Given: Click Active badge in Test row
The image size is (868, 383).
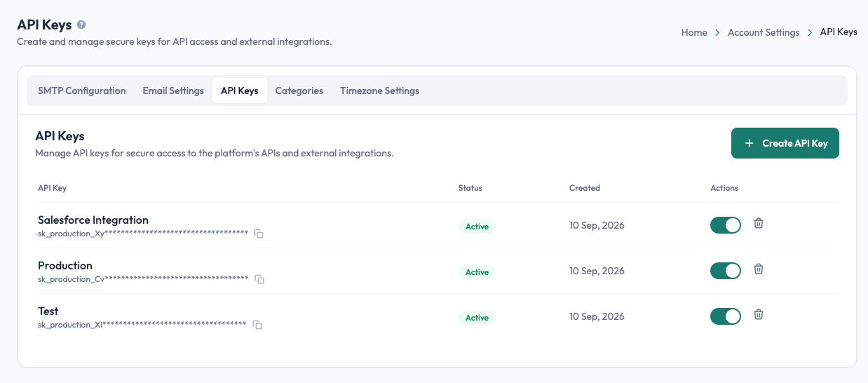Looking at the screenshot, I should point(477,318).
